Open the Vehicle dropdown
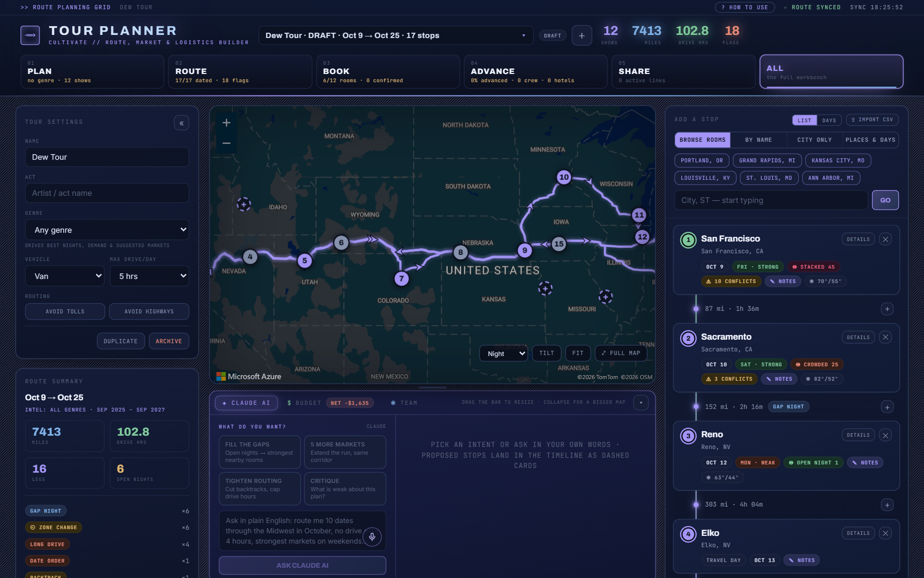Image resolution: width=924 pixels, height=578 pixels. pyautogui.click(x=65, y=276)
